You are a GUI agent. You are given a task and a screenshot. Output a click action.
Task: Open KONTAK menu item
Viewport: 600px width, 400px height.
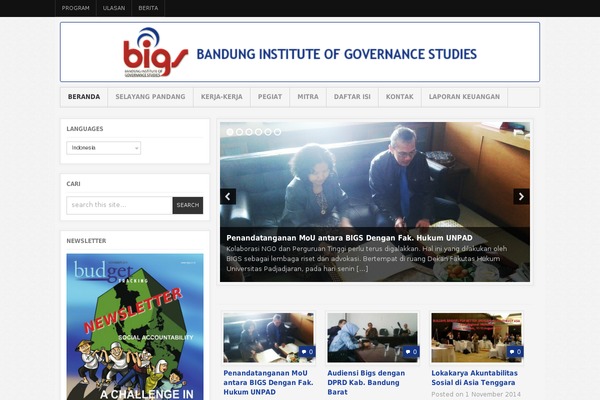(400, 97)
